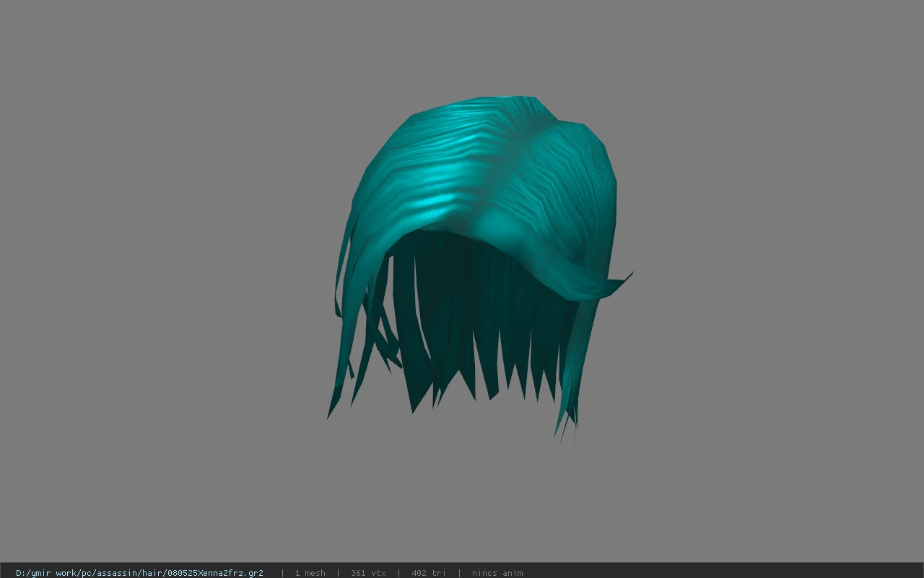This screenshot has width=924, height=578.
Task: Click the '402 tri' triangle count
Action: 429,573
